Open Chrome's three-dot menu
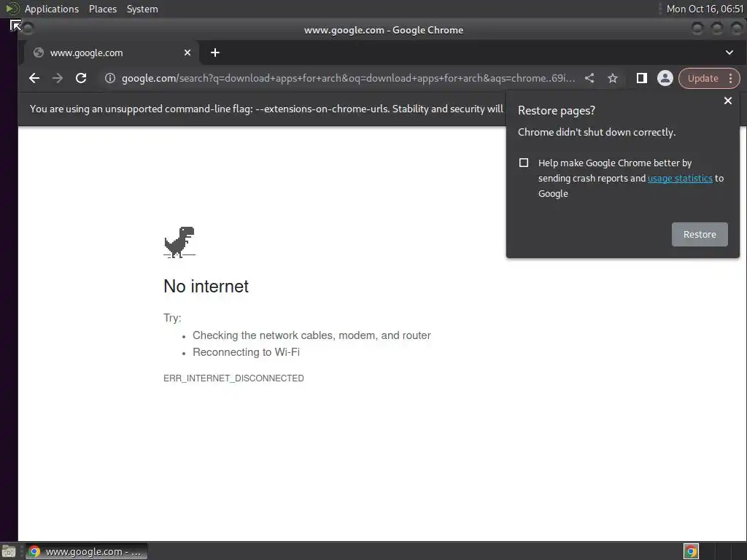 tap(730, 78)
